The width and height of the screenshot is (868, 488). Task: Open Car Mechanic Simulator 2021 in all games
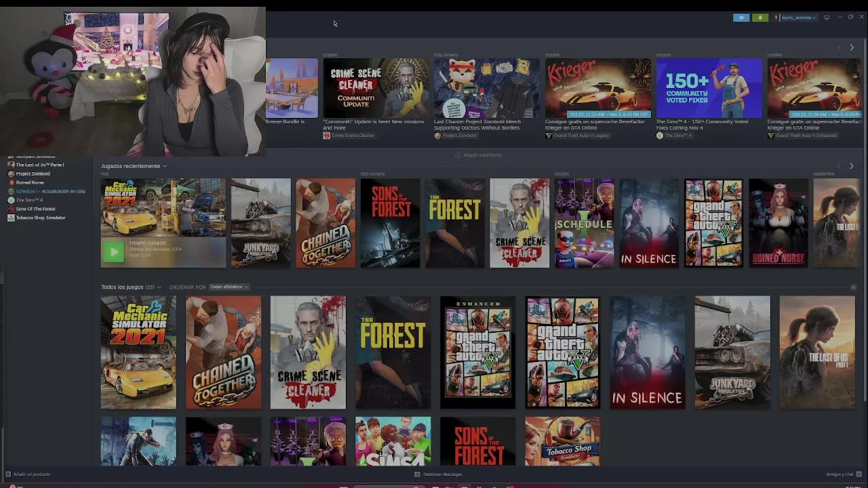(x=138, y=352)
